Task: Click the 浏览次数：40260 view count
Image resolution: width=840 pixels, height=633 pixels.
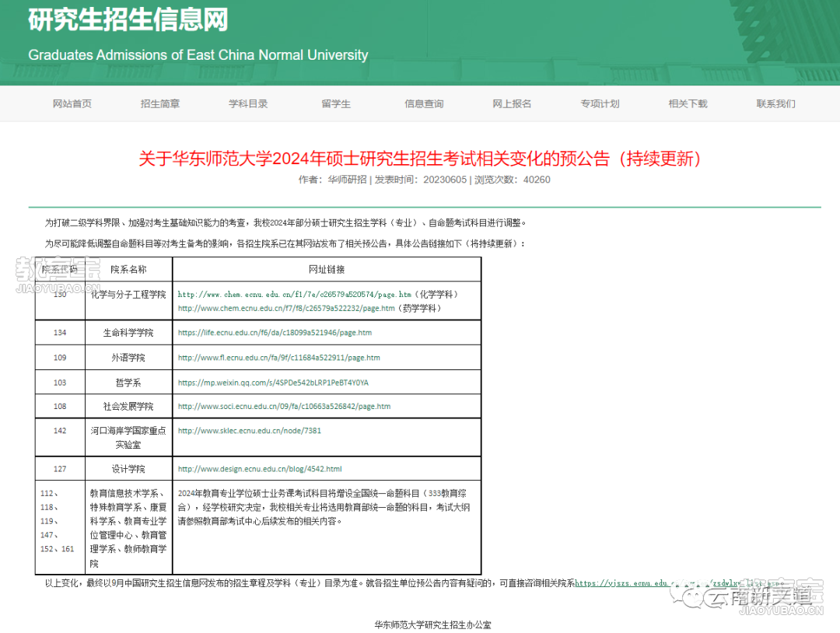Action: (512, 180)
